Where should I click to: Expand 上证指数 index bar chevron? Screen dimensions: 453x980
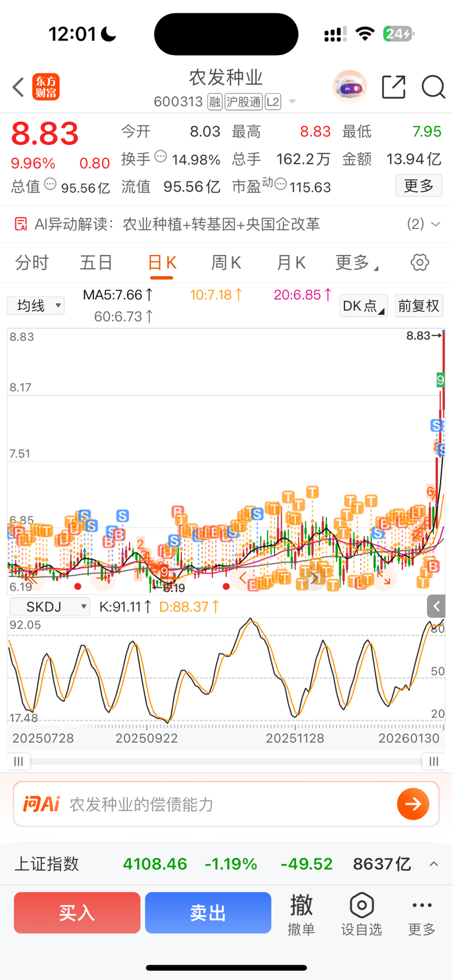tap(434, 864)
